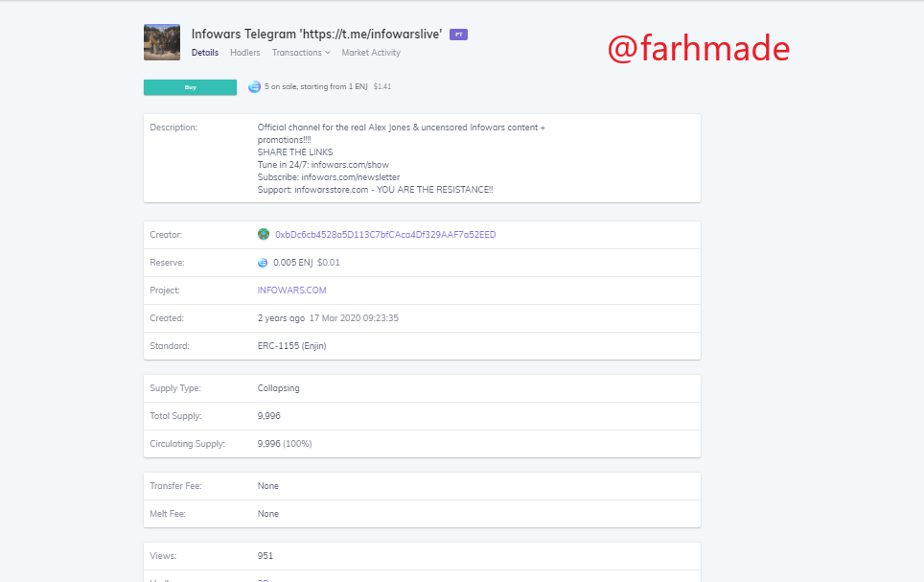924x582 pixels.
Task: Click the '$1.41' price text
Action: pos(382,86)
